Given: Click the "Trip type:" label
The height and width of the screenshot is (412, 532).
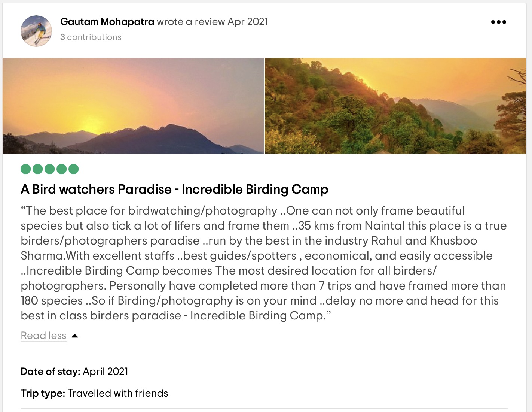Looking at the screenshot, I should pyautogui.click(x=43, y=393).
